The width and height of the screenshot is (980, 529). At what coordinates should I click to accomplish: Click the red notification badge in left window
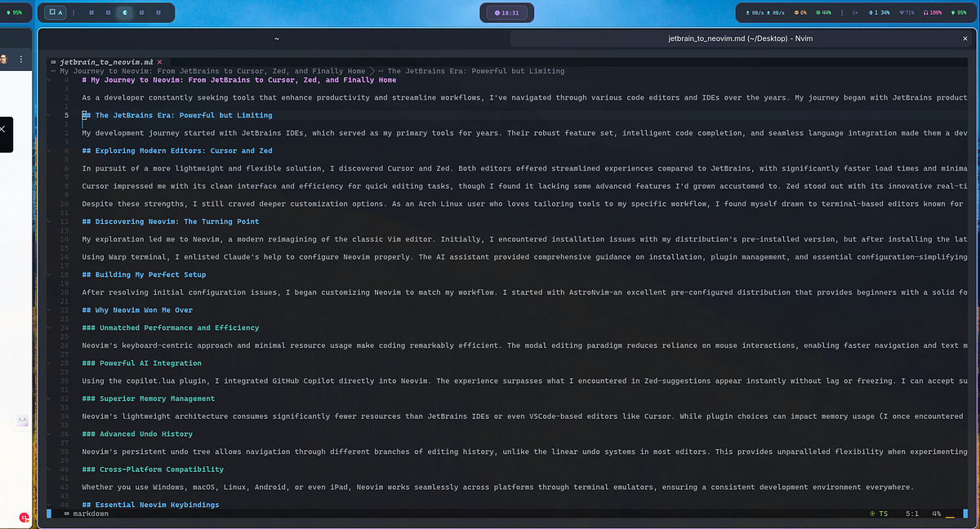(x=24, y=518)
